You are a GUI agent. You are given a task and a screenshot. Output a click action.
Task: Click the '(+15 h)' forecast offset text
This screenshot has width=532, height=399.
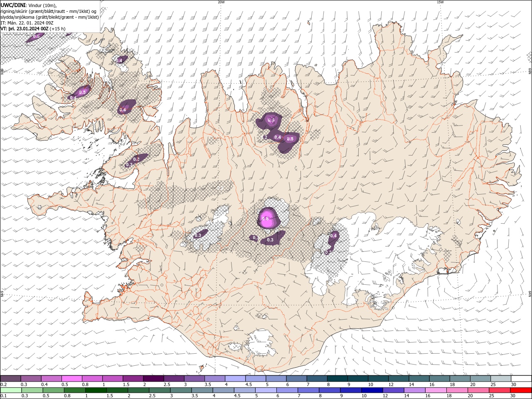coord(58,29)
